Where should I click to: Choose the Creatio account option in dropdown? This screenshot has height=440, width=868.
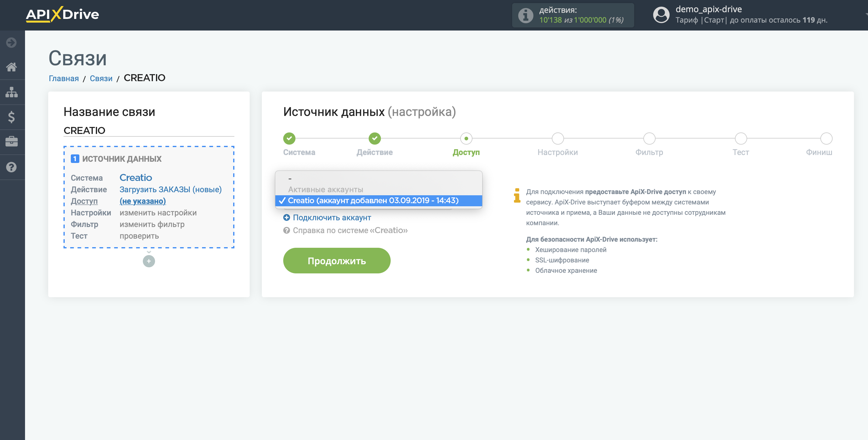378,201
